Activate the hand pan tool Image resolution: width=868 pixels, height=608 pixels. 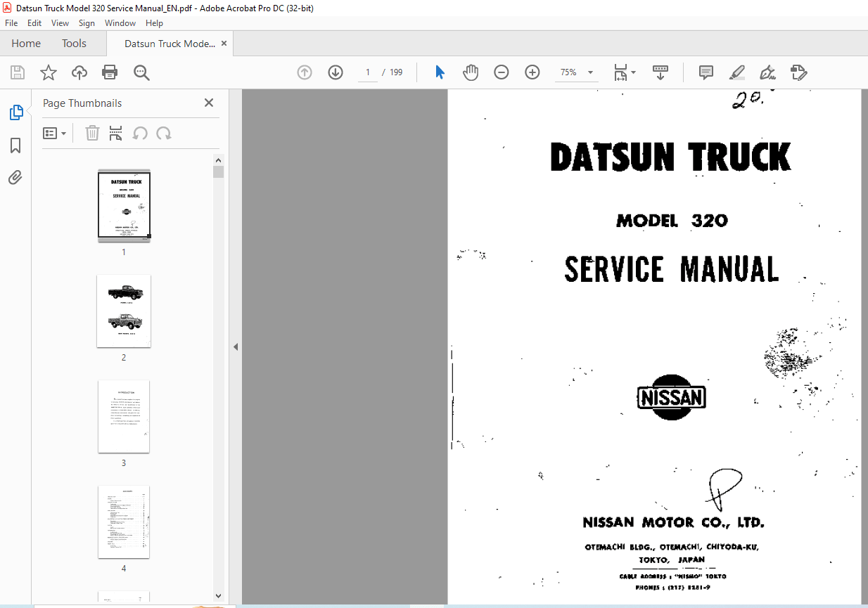click(470, 72)
